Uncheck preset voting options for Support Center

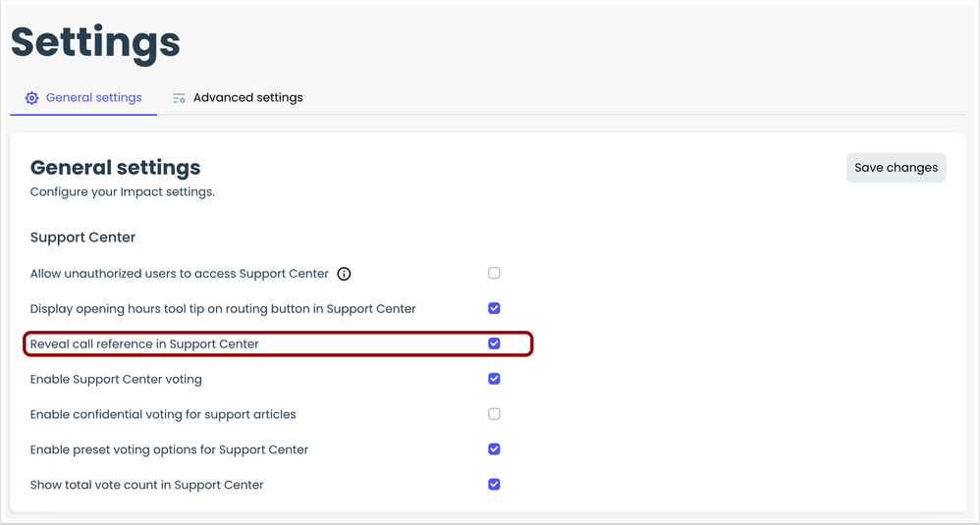click(x=494, y=449)
